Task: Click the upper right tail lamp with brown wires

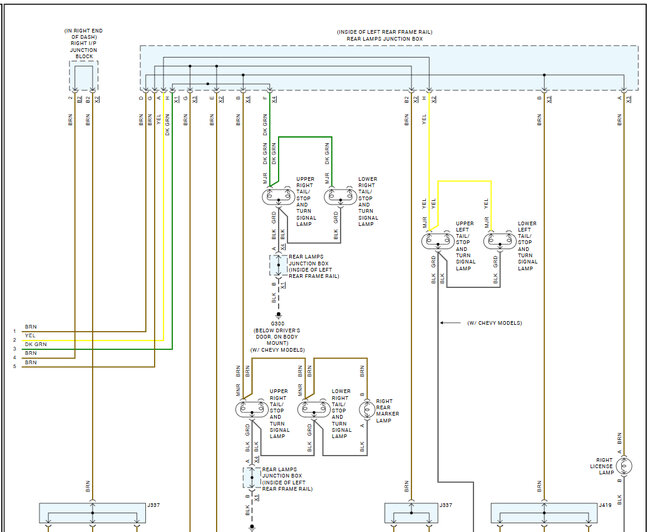Action: 252,409
